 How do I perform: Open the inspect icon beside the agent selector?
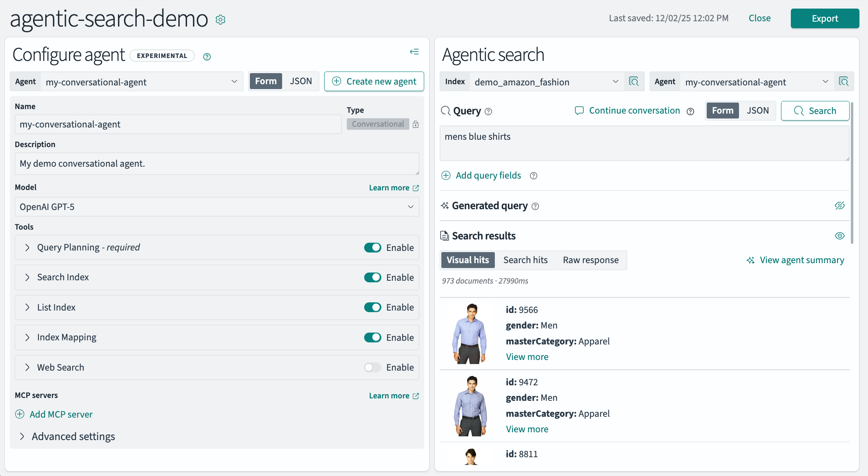844,81
